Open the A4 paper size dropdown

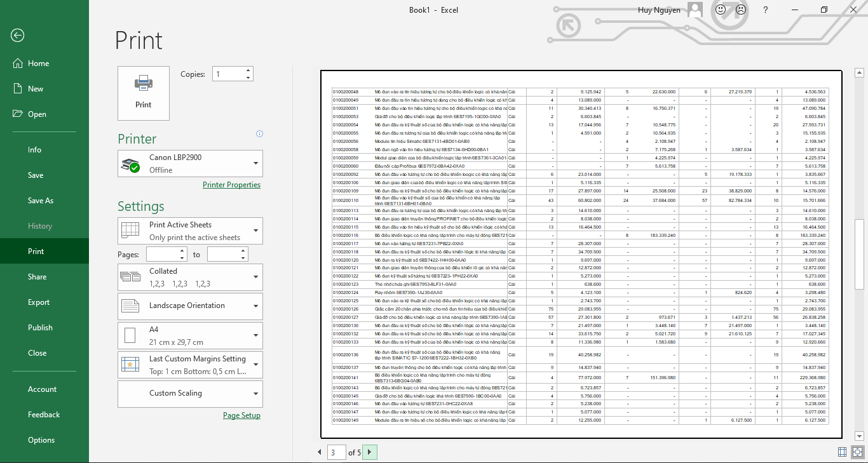pyautogui.click(x=190, y=336)
